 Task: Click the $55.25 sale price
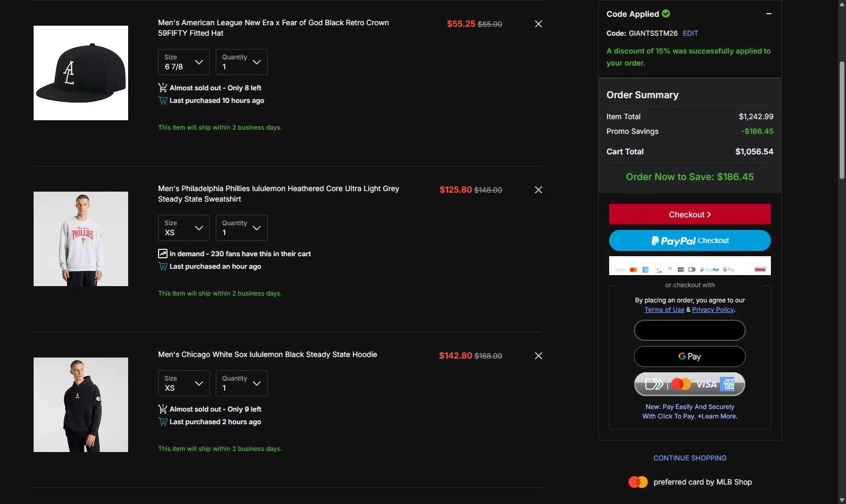(461, 24)
